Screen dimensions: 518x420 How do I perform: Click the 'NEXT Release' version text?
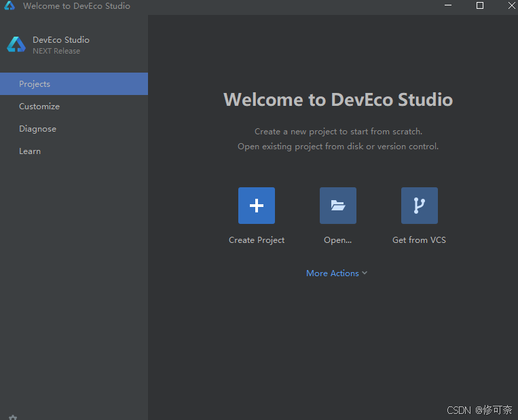[56, 51]
